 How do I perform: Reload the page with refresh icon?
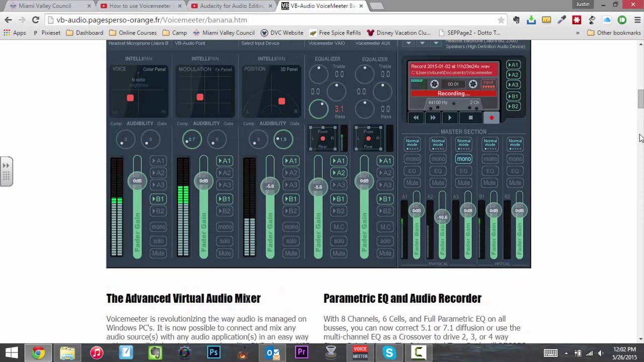(35, 20)
